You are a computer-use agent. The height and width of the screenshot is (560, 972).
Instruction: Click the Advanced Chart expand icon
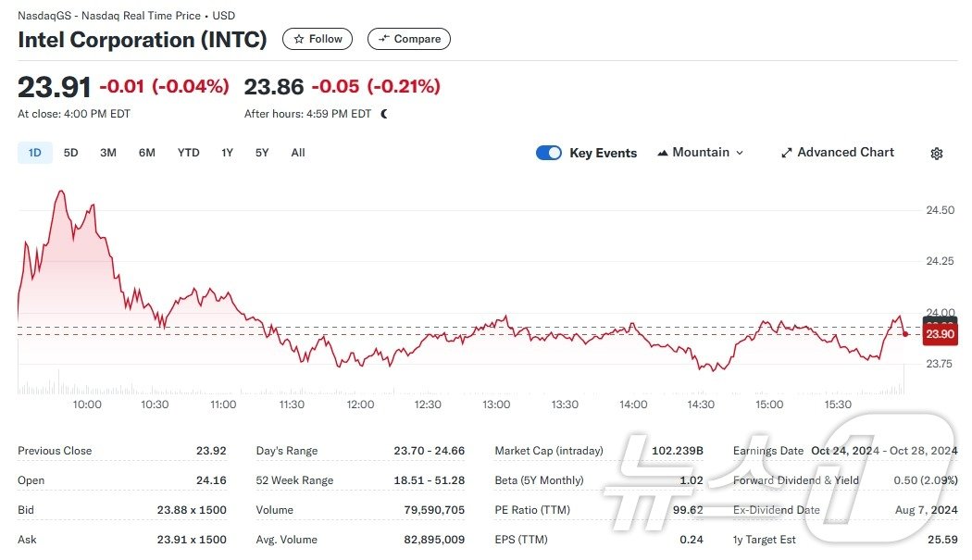(x=787, y=153)
